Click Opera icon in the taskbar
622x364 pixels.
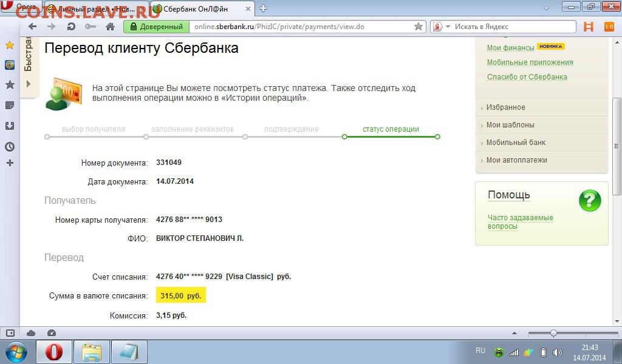(54, 352)
